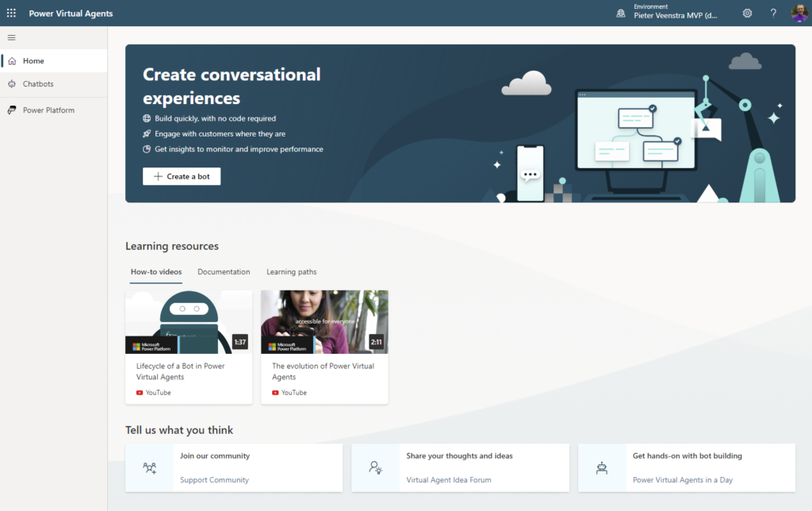812x511 pixels.
Task: Click the Share your thoughts and ideas heading
Action: point(459,455)
